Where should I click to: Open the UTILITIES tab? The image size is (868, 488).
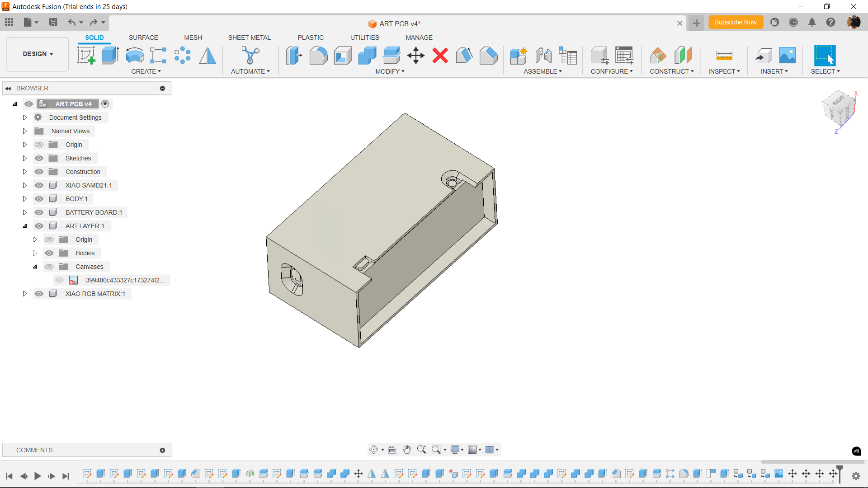pos(365,38)
